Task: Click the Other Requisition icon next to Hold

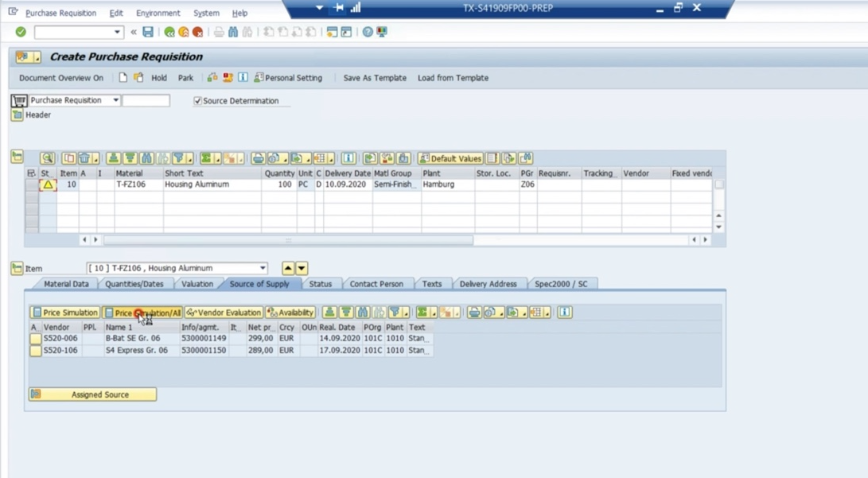Action: [138, 77]
